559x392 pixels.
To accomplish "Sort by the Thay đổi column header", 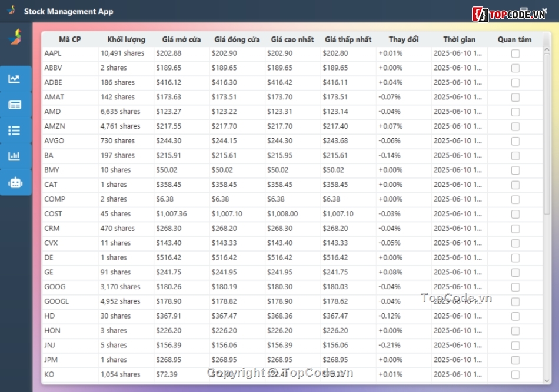I will pyautogui.click(x=404, y=39).
